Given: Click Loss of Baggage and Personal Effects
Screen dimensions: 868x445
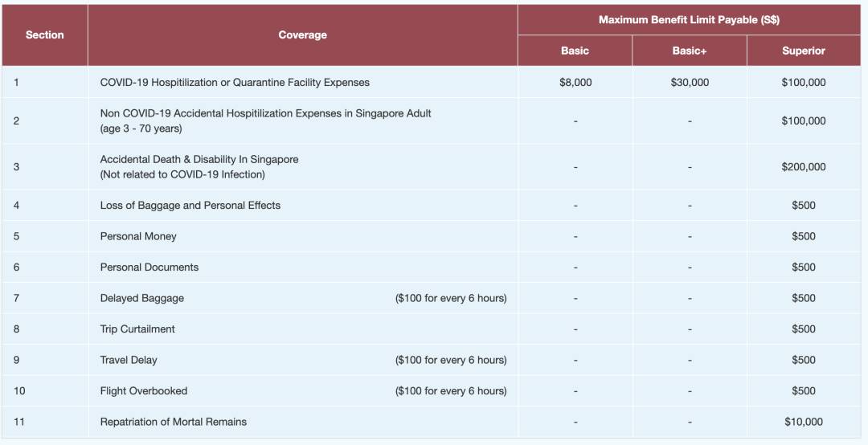Looking at the screenshot, I should [190, 205].
